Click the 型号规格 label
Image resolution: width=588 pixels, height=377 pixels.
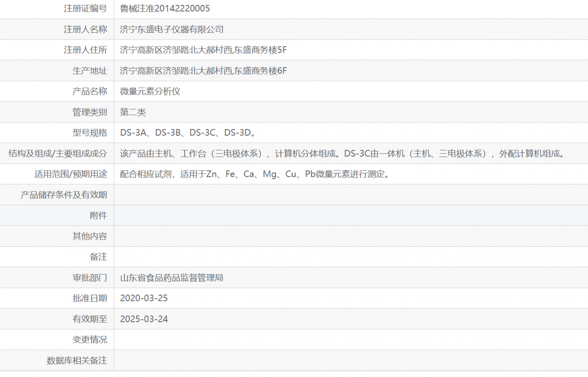pos(90,133)
